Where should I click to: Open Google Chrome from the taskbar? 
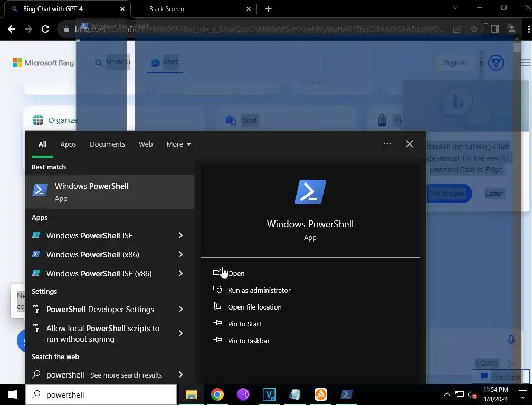coord(217,394)
